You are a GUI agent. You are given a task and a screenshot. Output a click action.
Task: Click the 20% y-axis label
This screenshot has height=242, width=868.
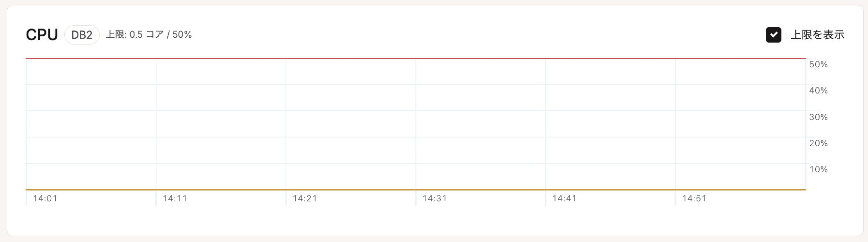click(x=818, y=143)
